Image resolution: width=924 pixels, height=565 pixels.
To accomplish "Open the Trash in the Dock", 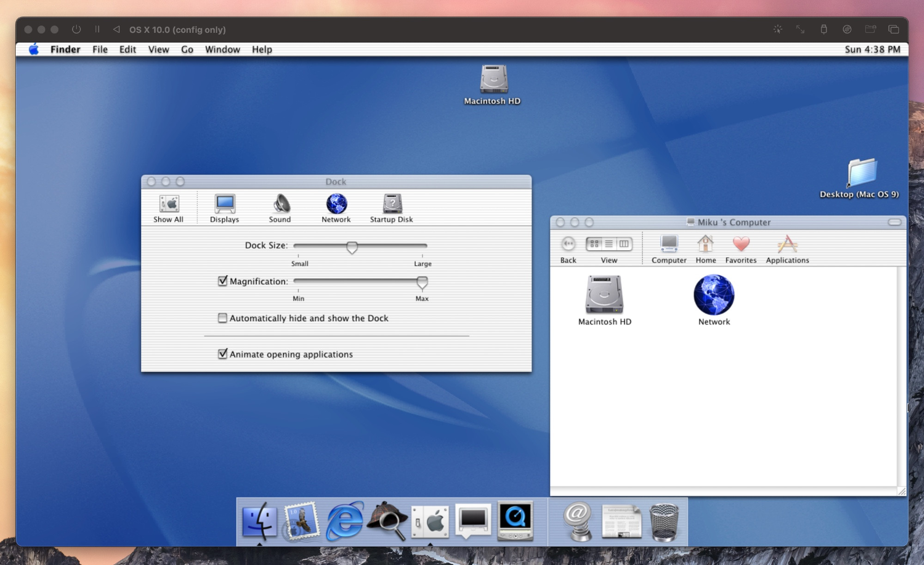I will [664, 522].
